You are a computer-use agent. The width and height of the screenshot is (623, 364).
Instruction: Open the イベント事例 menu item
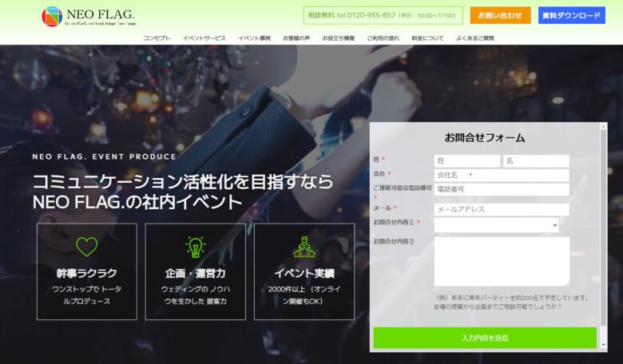coord(254,38)
